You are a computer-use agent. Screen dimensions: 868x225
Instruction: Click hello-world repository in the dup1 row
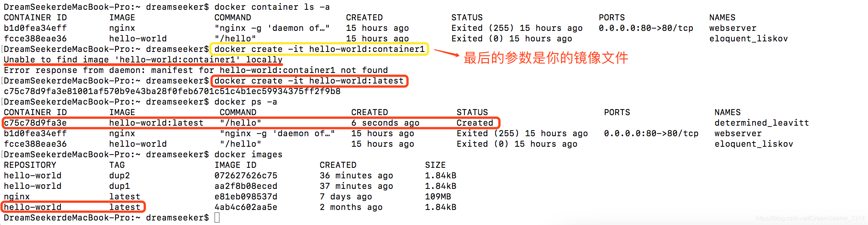(32, 186)
